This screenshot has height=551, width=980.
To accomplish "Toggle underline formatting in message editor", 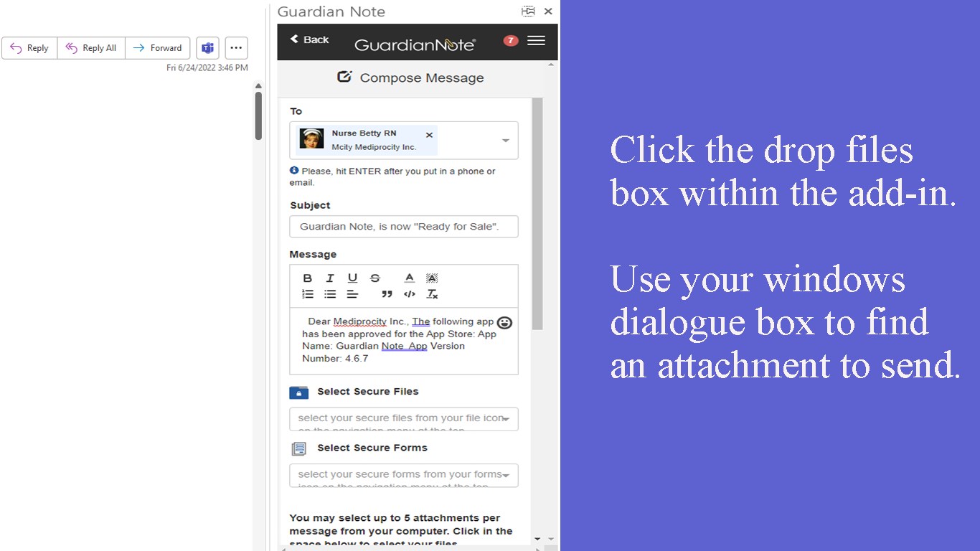I will click(352, 278).
